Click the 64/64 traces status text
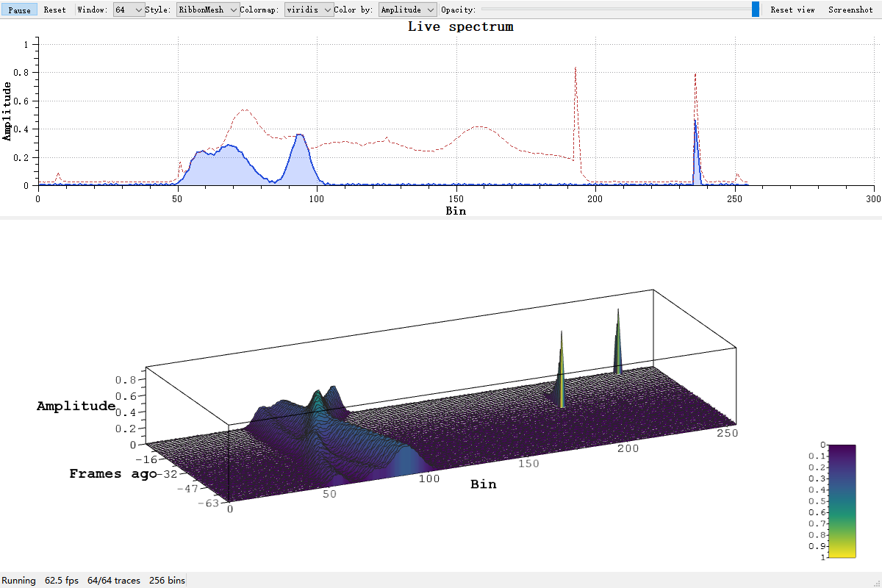 click(x=114, y=581)
